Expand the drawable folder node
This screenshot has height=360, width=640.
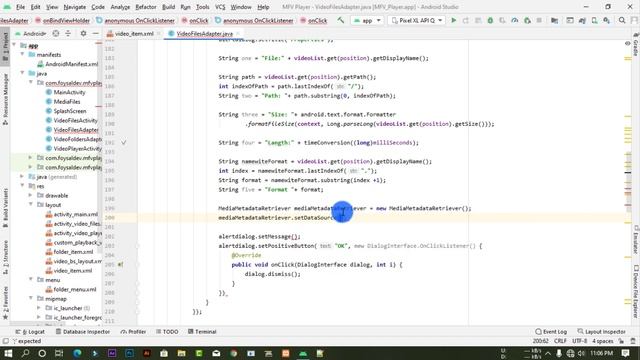[31, 196]
